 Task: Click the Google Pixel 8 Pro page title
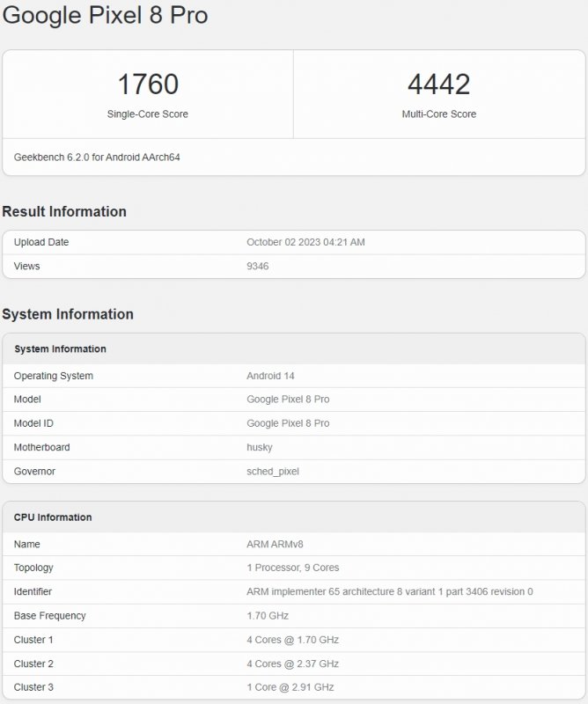tap(106, 16)
